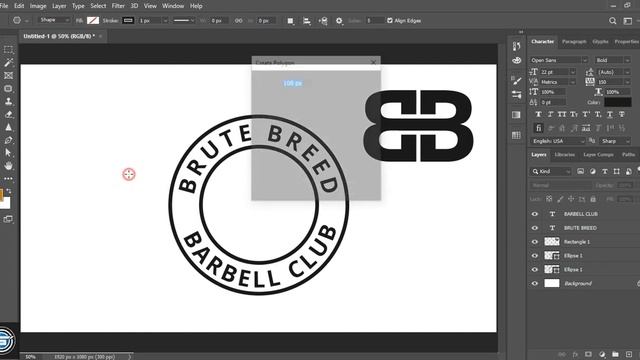Open the Shape tool mode dropdown
Screen dimensions: 640x360
[x=54, y=20]
